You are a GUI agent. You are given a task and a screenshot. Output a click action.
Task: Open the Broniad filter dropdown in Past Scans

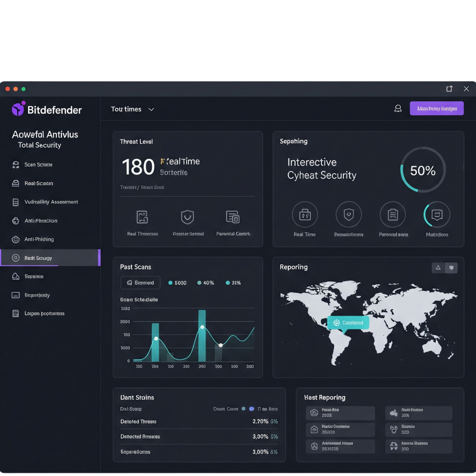(140, 283)
